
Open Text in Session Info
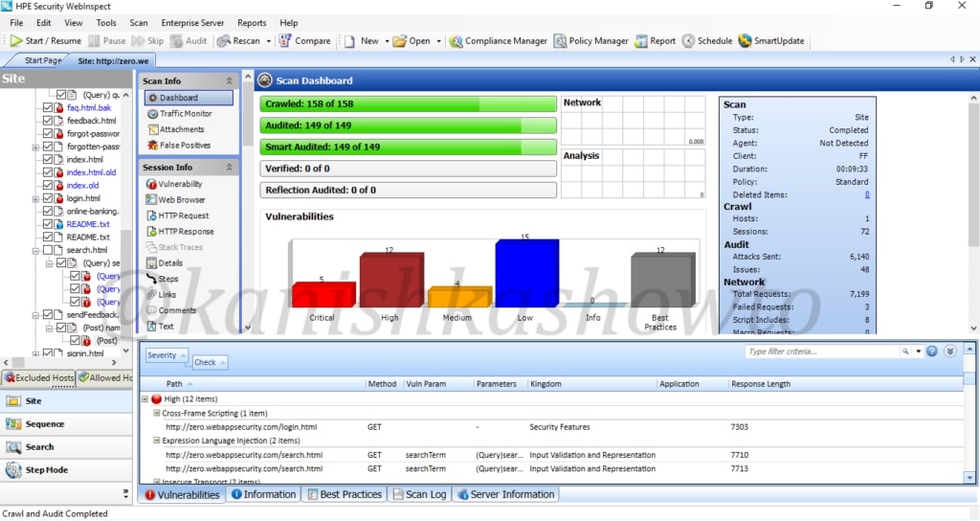tap(160, 326)
